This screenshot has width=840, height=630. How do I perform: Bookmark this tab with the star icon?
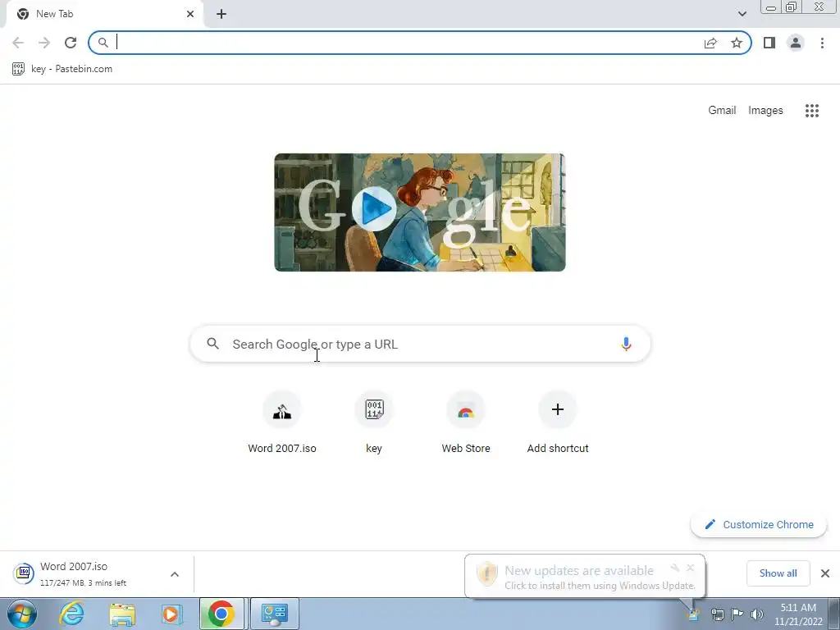(x=737, y=43)
